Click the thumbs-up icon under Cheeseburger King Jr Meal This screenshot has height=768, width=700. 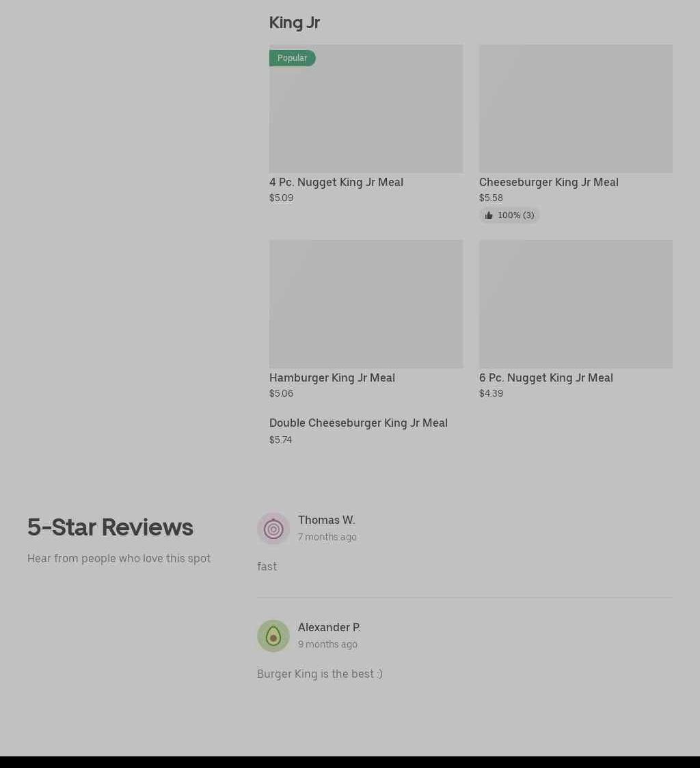tap(489, 215)
